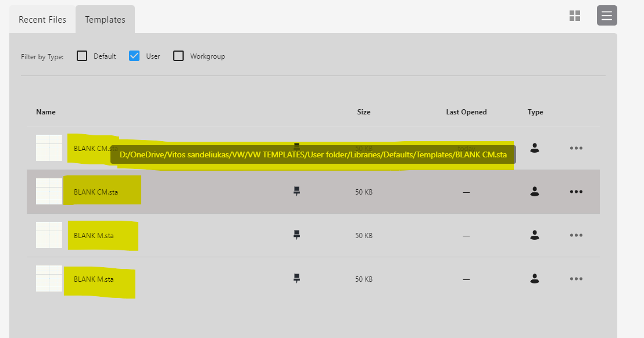Click pin icon in bottom BLANK M.sta row

click(x=296, y=279)
